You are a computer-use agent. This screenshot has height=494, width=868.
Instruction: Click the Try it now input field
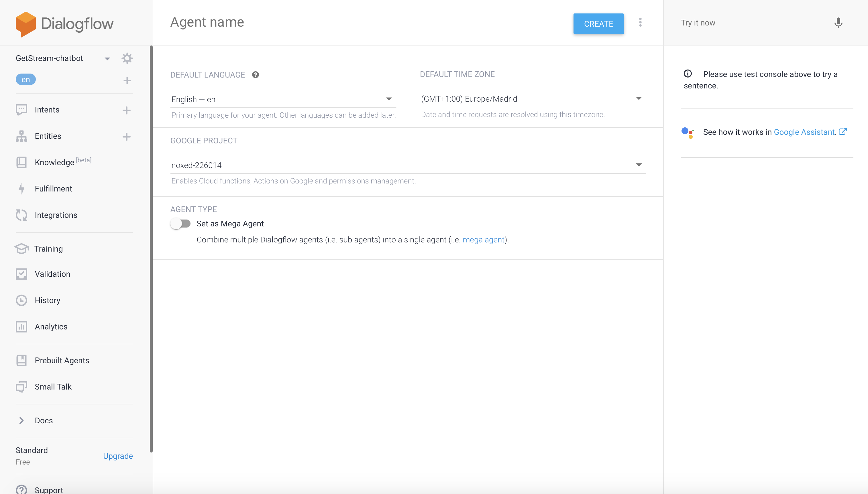[730, 23]
